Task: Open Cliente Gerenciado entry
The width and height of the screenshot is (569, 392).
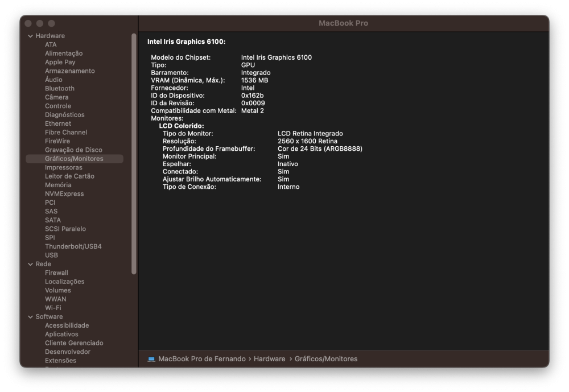Action: [75, 343]
